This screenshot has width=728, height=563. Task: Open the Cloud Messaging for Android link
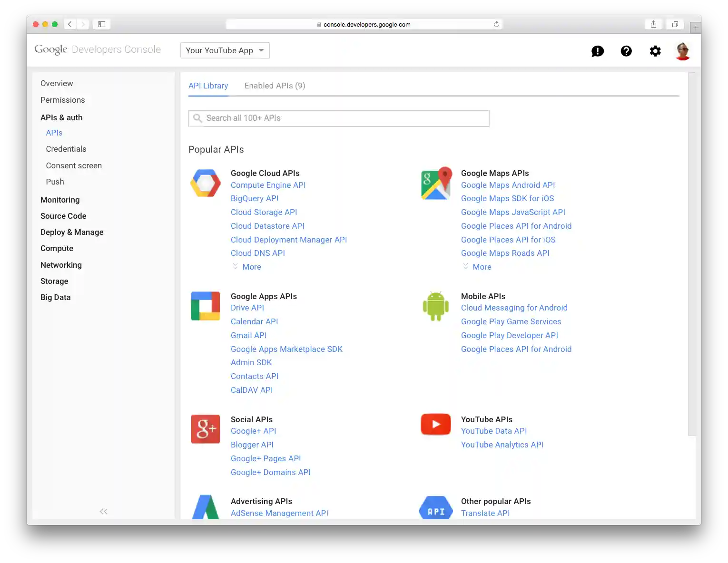coord(514,308)
